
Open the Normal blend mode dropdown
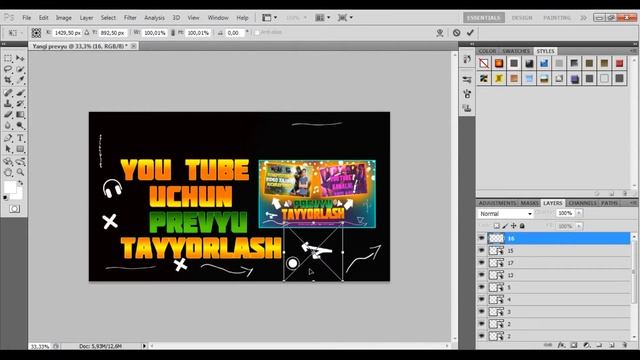[x=505, y=213]
